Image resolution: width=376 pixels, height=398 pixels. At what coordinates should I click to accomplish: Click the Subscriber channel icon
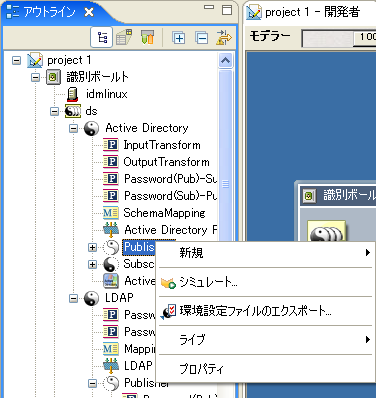coord(111,264)
